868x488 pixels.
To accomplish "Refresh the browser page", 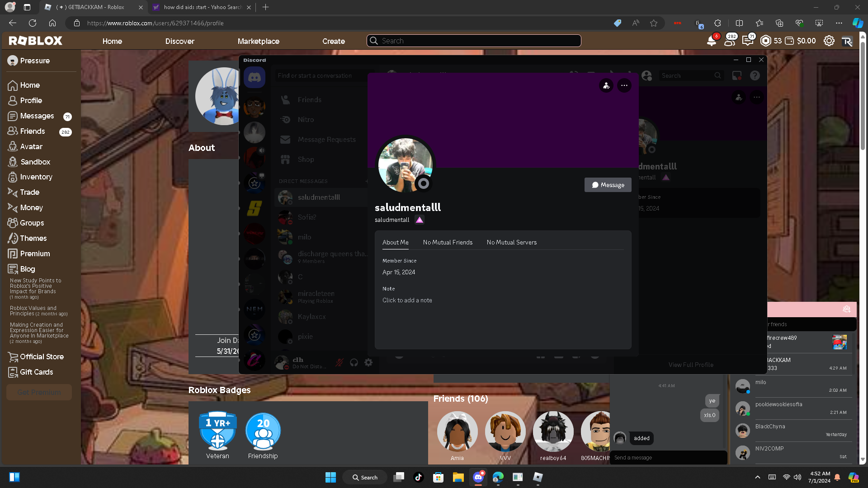I will pyautogui.click(x=33, y=23).
